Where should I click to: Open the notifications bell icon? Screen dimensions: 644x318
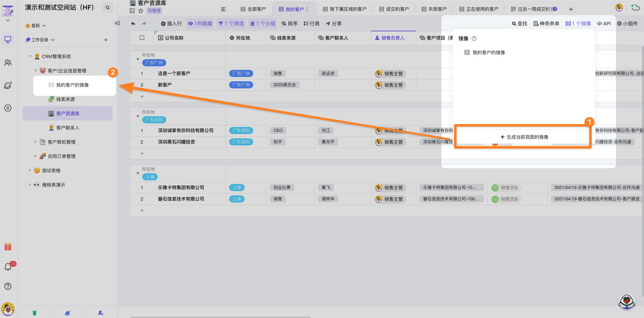click(x=8, y=267)
